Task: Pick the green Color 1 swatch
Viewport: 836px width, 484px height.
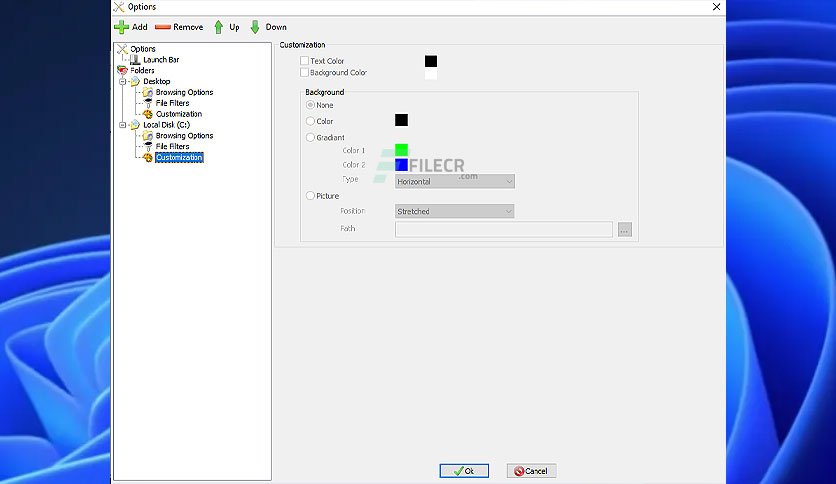Action: [x=401, y=150]
